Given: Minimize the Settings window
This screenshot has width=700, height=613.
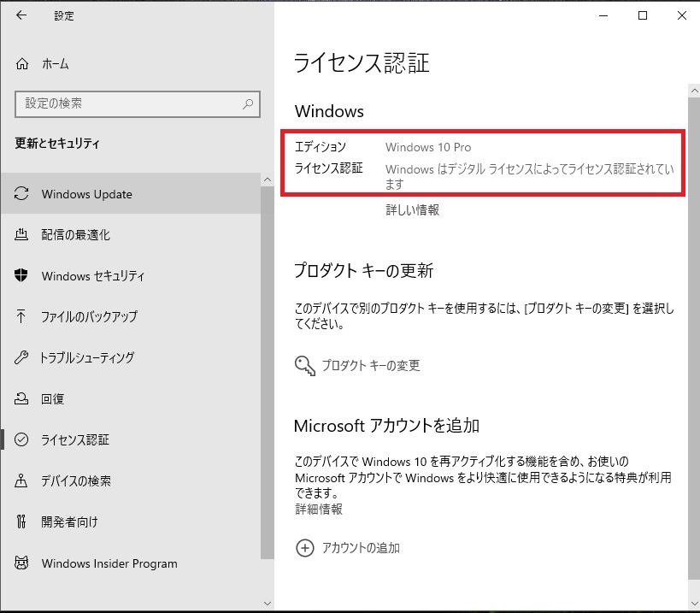Looking at the screenshot, I should coord(603,15).
